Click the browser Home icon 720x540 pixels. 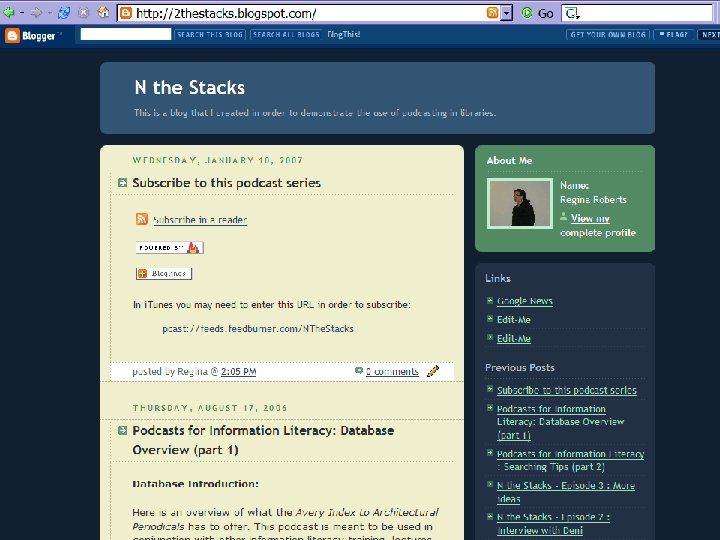click(x=104, y=12)
